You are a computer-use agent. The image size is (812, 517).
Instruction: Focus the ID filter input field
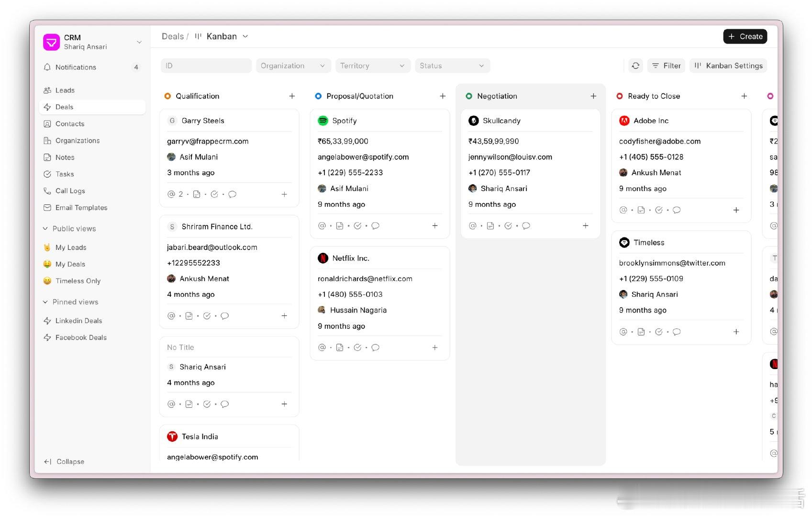(206, 66)
